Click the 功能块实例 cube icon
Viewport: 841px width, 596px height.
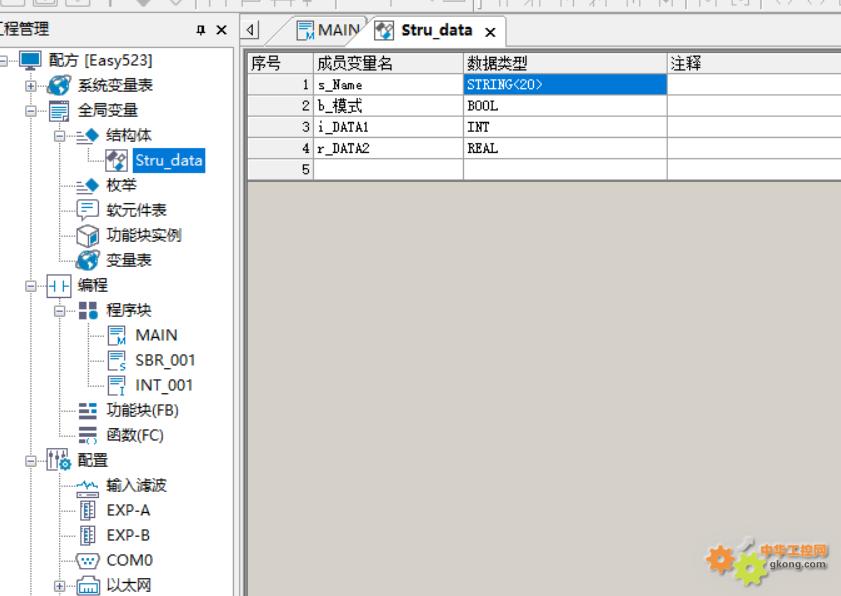pos(88,235)
